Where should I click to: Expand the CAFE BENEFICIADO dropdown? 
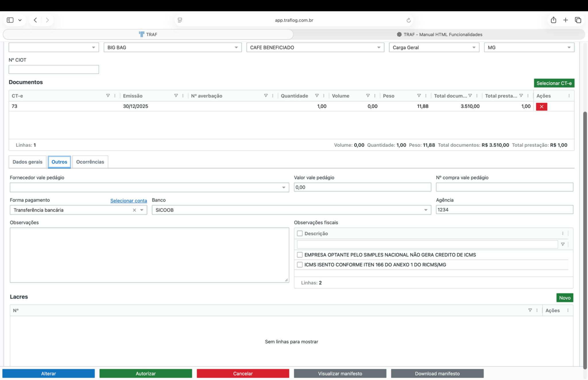coord(379,47)
